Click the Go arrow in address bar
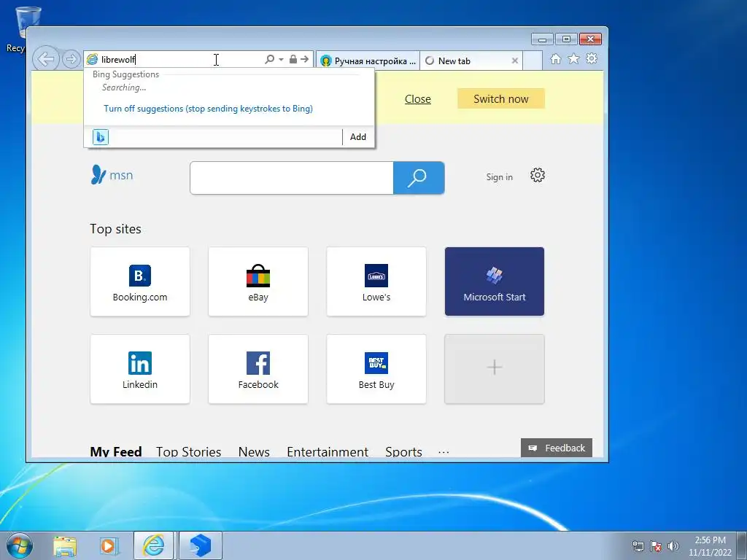This screenshot has width=747, height=560. pos(304,59)
